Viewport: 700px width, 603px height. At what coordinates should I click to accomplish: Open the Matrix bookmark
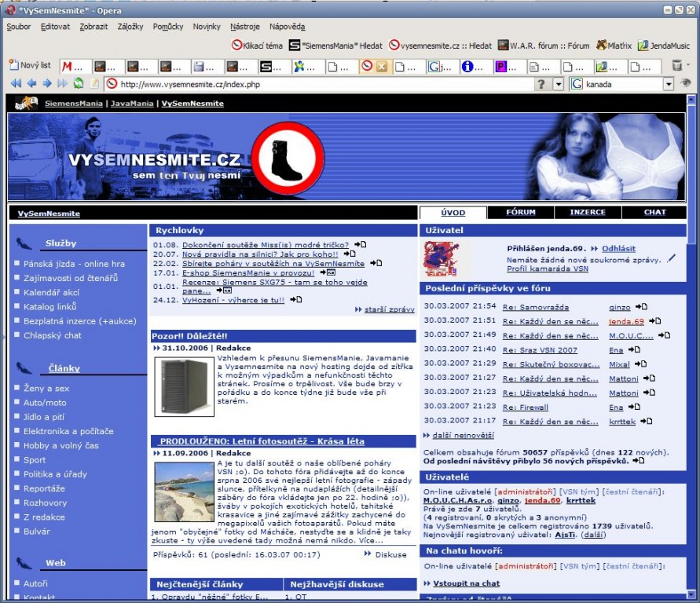(x=614, y=46)
